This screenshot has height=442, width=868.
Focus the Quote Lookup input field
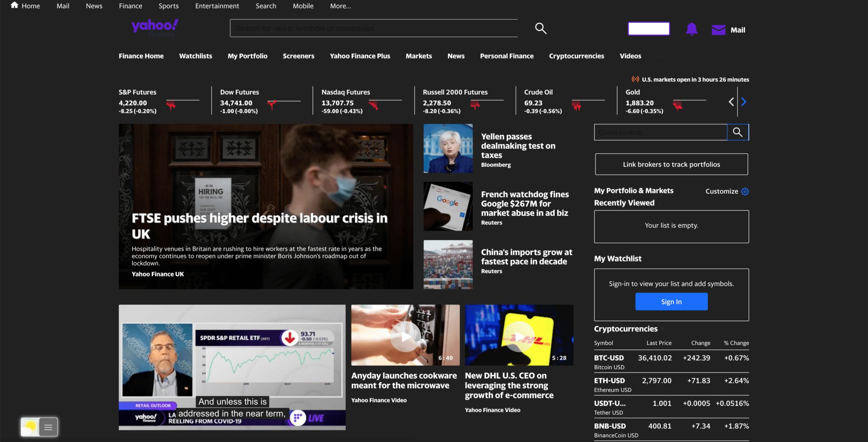click(x=660, y=132)
